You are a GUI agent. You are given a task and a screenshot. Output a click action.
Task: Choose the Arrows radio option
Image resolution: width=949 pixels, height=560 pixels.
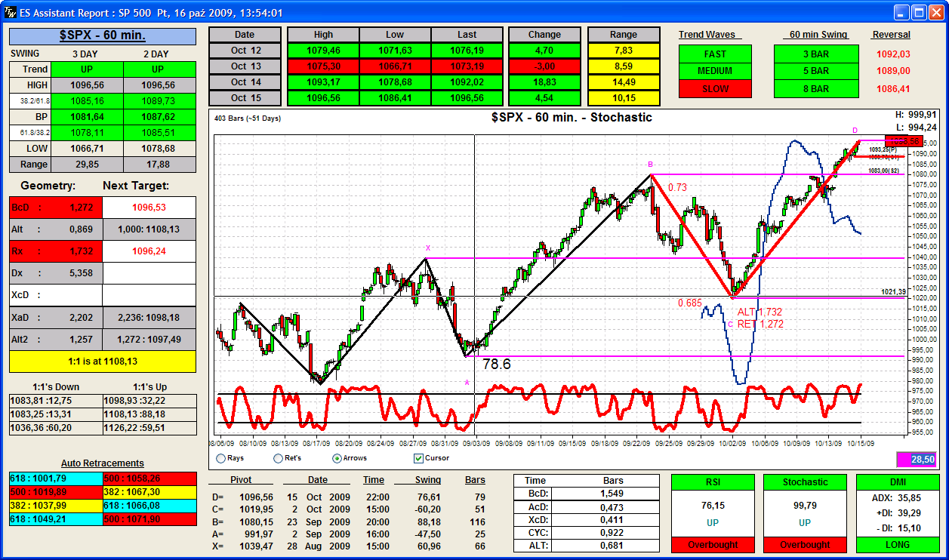pos(337,458)
